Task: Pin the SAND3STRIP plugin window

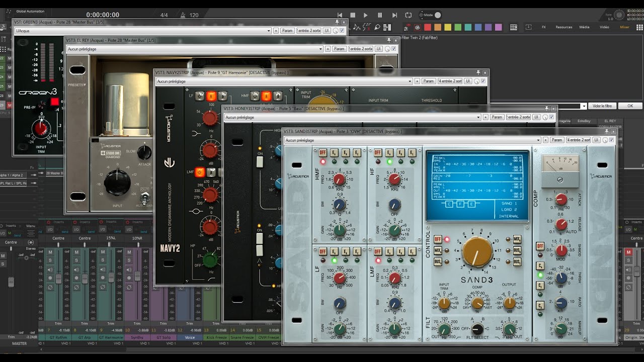Action: coord(606,131)
